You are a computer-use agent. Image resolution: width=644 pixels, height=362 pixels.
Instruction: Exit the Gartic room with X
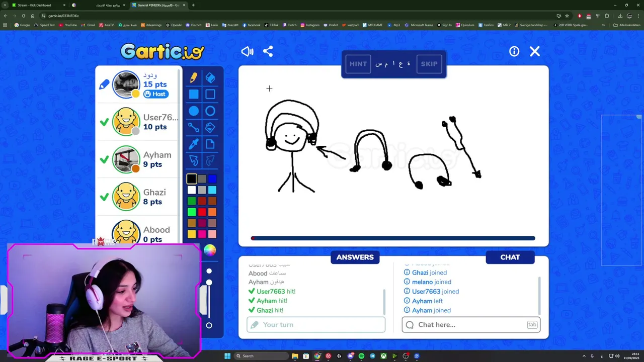[535, 51]
